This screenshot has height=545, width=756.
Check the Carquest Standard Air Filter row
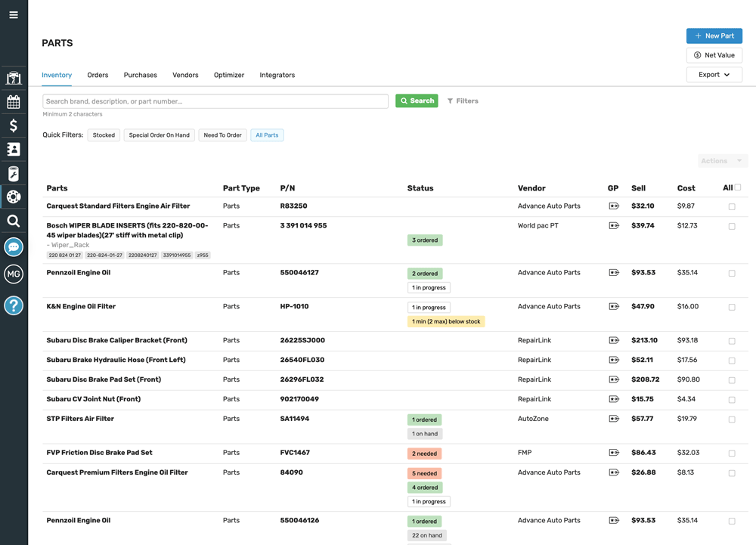(732, 206)
